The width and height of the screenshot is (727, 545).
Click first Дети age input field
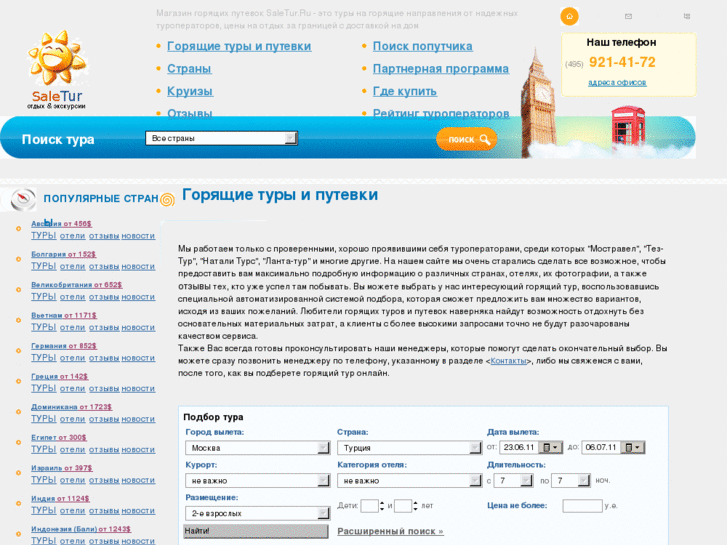(370, 506)
